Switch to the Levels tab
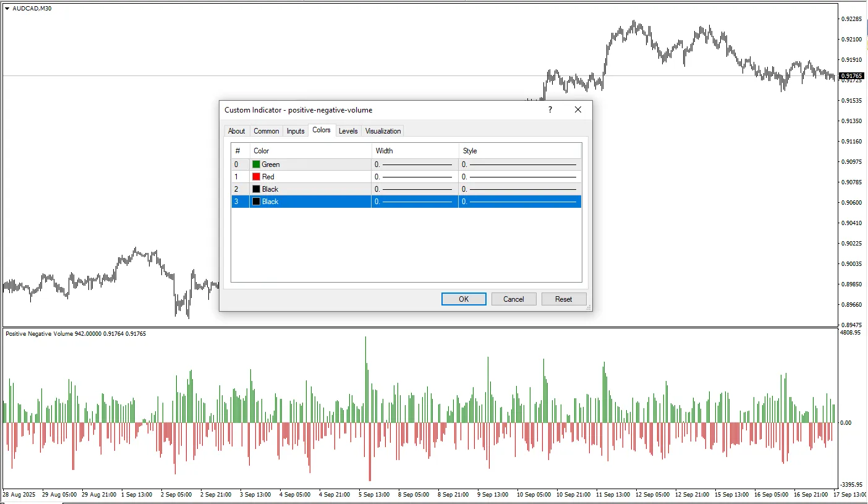 tap(348, 131)
